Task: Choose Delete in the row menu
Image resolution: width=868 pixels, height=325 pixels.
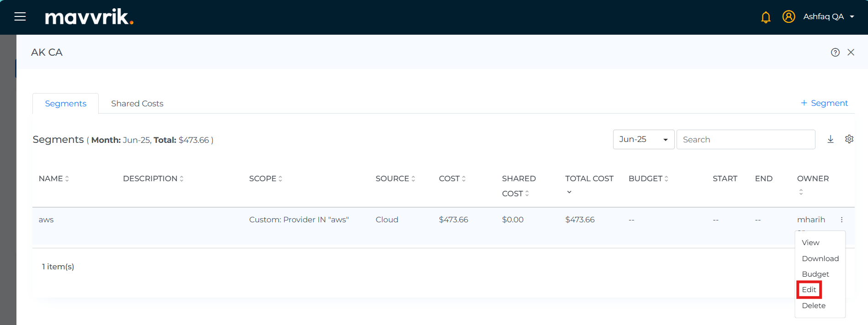Action: pyautogui.click(x=813, y=306)
